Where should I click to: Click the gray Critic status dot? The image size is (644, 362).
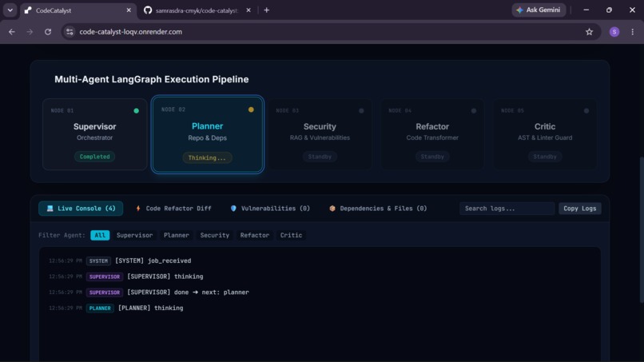tap(586, 110)
